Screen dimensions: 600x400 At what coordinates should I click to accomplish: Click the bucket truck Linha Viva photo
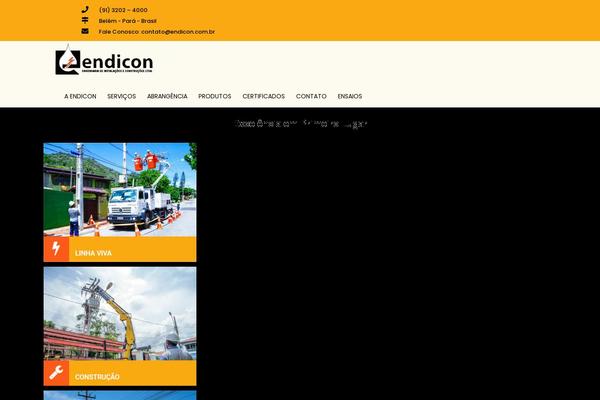coord(120,189)
